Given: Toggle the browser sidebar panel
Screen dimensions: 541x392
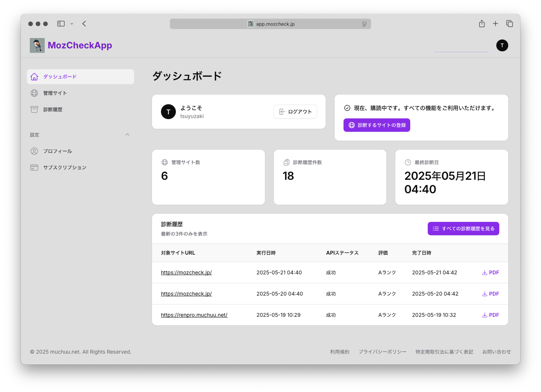Looking at the screenshot, I should pyautogui.click(x=61, y=24).
